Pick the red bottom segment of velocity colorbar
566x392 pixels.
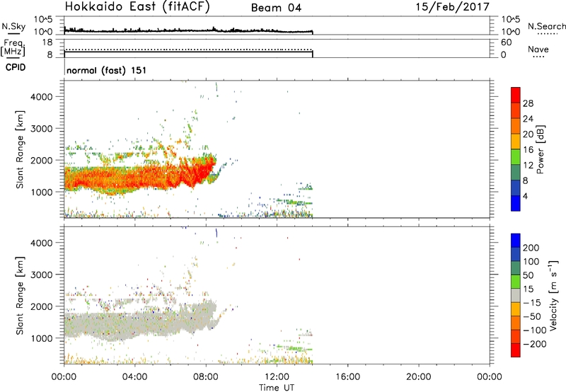[x=516, y=350]
